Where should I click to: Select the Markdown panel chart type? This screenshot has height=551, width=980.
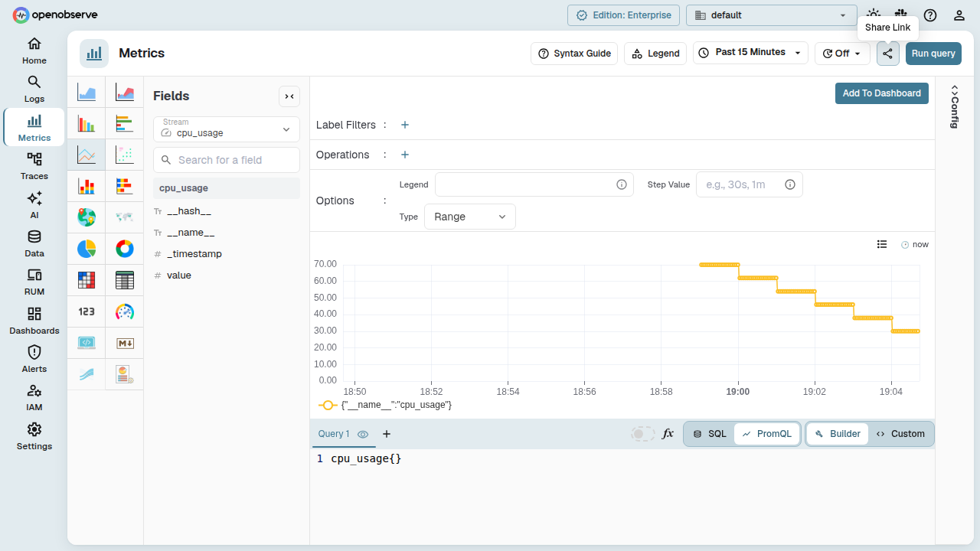point(125,343)
